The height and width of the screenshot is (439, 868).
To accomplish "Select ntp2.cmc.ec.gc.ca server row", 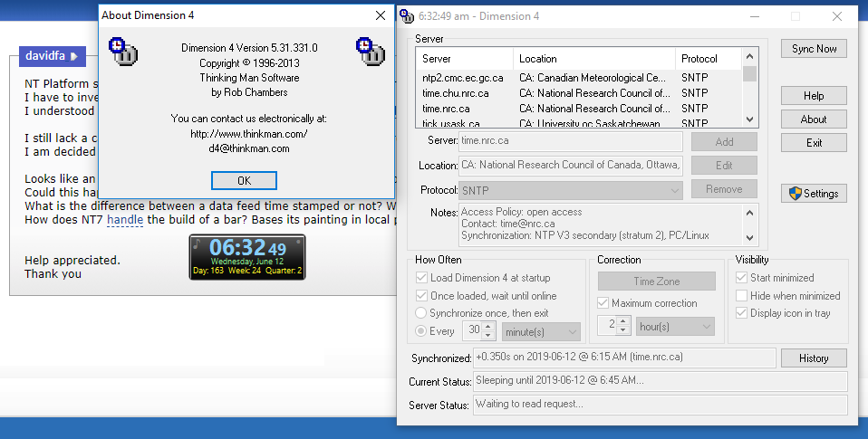I will 579,78.
